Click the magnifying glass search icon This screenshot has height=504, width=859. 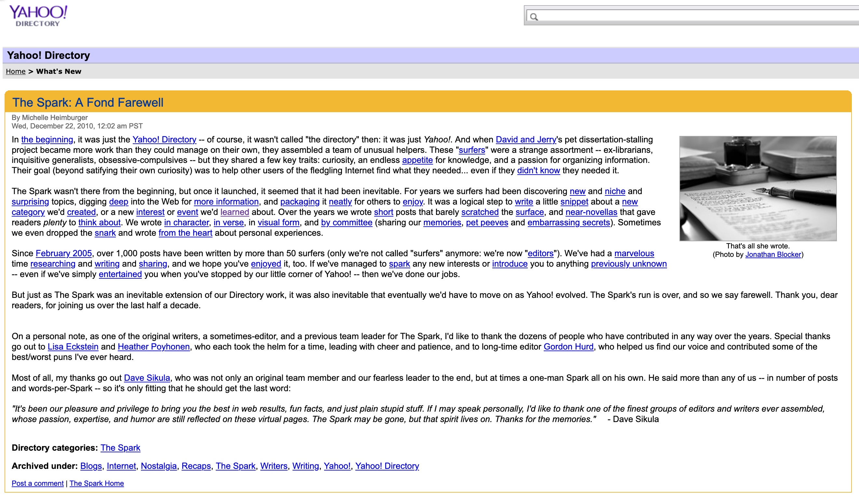pyautogui.click(x=534, y=17)
